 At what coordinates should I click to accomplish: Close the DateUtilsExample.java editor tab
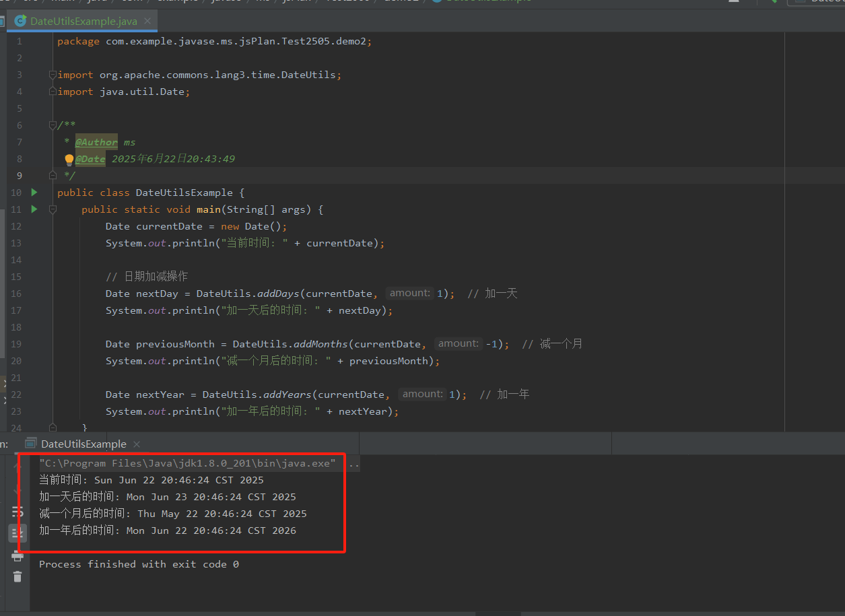pyautogui.click(x=148, y=21)
